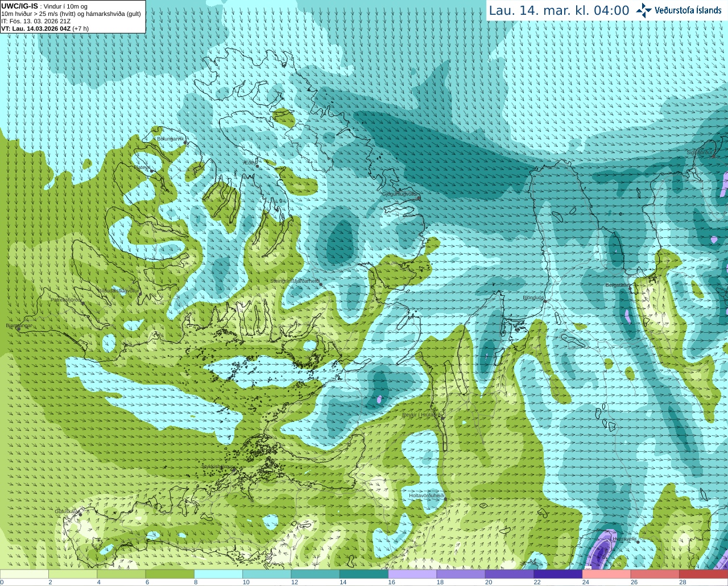Pick the 12–14 m/s teal legend swatch
Image resolution: width=728 pixels, height=586 pixels.
click(316, 574)
